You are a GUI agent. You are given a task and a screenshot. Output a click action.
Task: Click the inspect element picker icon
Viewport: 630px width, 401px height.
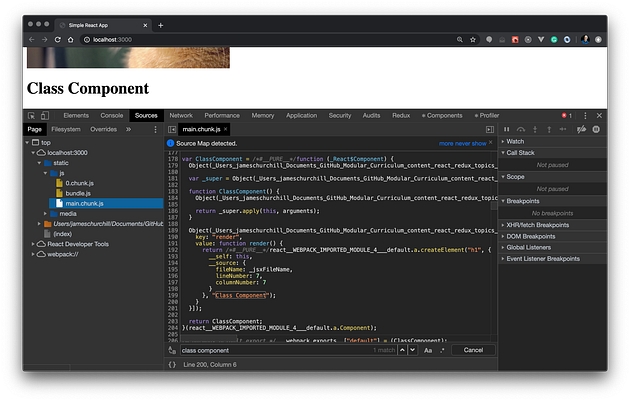(31, 116)
